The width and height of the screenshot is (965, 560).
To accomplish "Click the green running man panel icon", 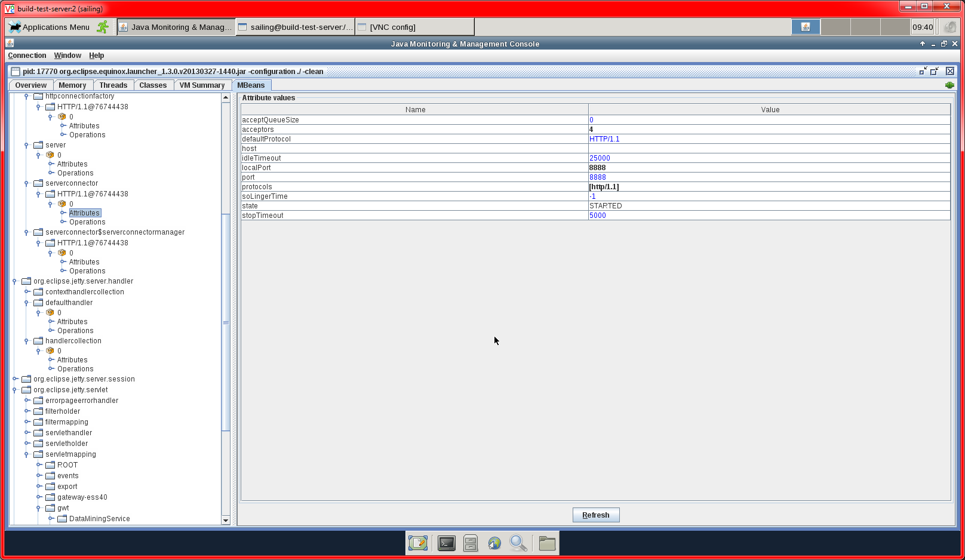I will pyautogui.click(x=103, y=27).
